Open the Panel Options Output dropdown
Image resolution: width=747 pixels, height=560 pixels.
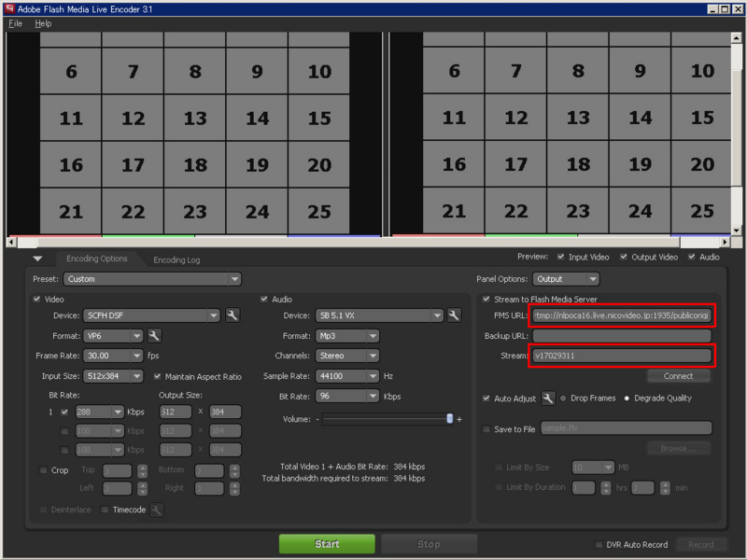pos(566,279)
